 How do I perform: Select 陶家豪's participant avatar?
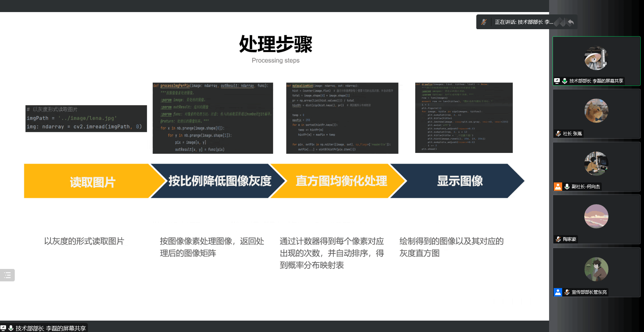click(x=596, y=216)
